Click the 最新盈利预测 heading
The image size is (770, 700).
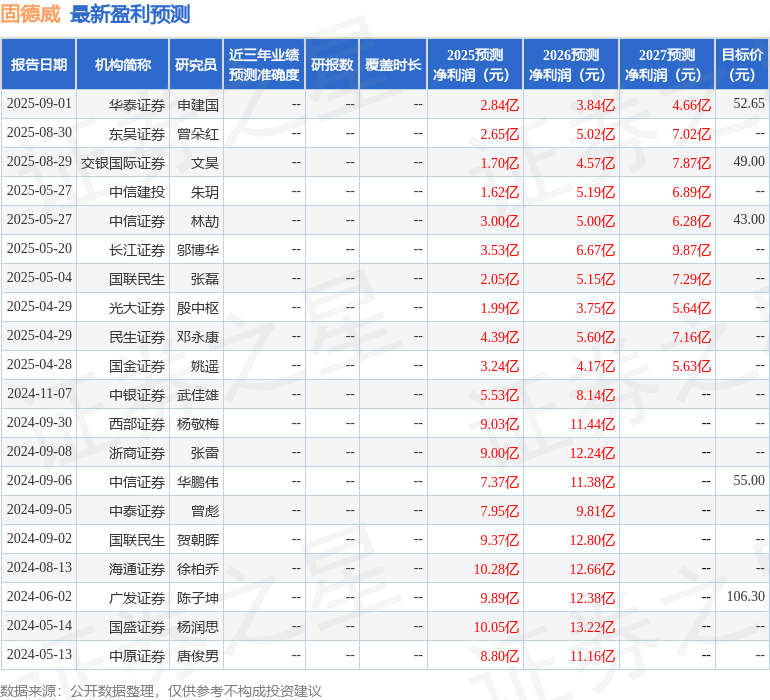click(x=130, y=14)
